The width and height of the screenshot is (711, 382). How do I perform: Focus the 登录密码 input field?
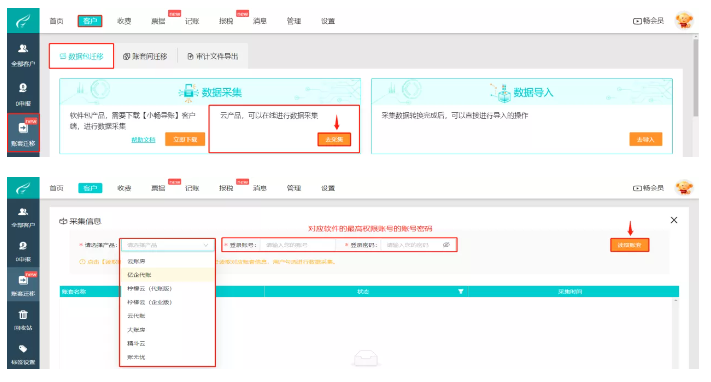click(418, 245)
